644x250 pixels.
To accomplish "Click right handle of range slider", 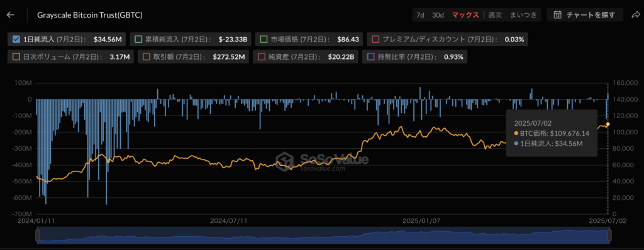I will coord(609,236).
